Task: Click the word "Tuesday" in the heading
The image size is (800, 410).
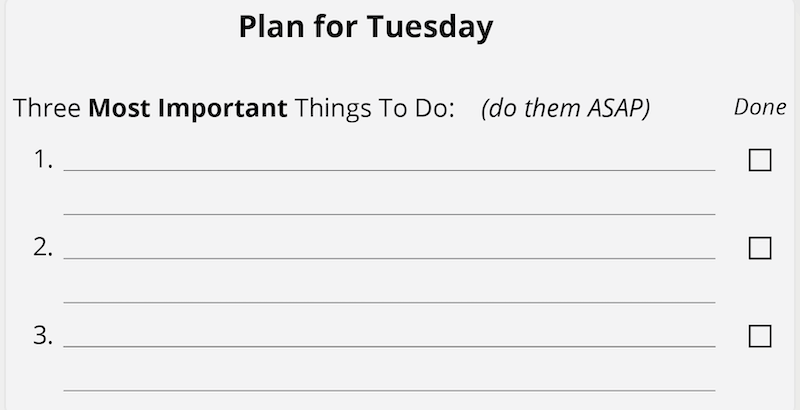Action: pos(430,27)
